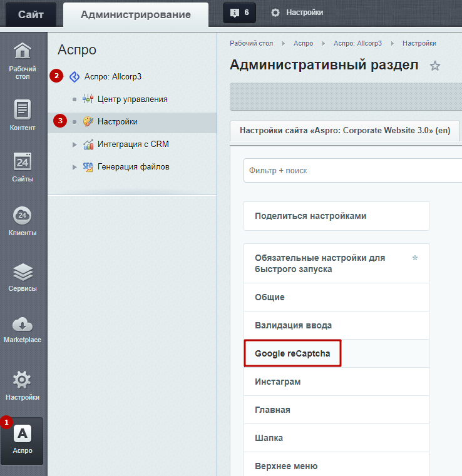
Task: Click the palette icon next to Настройки
Action: click(88, 122)
